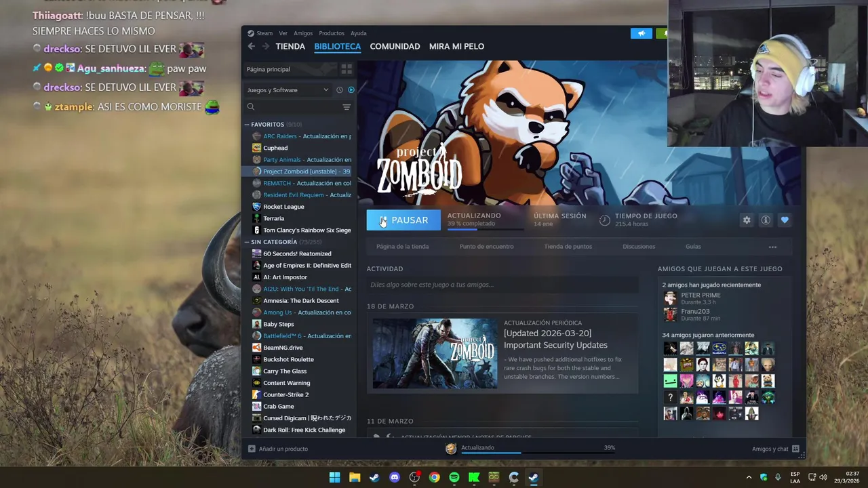868x488 pixels.
Task: Click the taskbar volume icon
Action: pos(823,478)
